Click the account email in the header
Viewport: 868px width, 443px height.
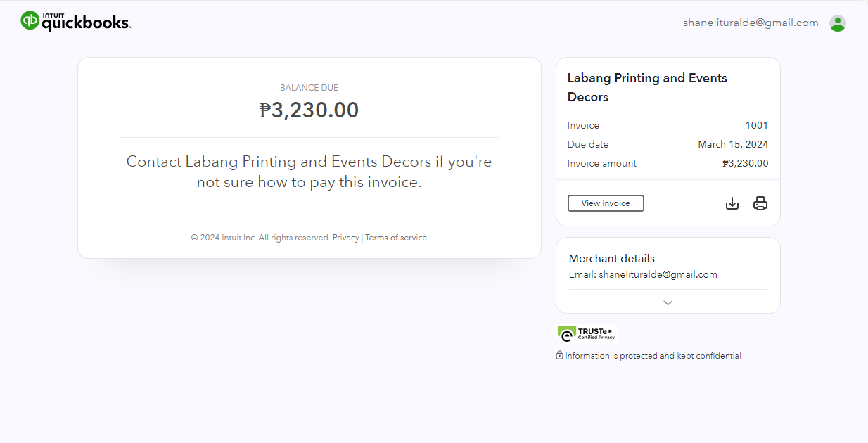click(x=751, y=23)
